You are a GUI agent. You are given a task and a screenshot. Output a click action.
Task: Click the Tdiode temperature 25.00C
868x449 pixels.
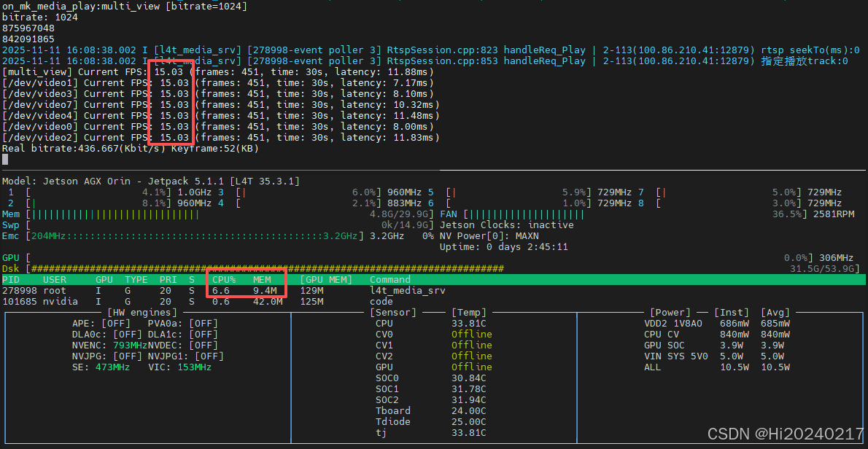[x=469, y=422]
